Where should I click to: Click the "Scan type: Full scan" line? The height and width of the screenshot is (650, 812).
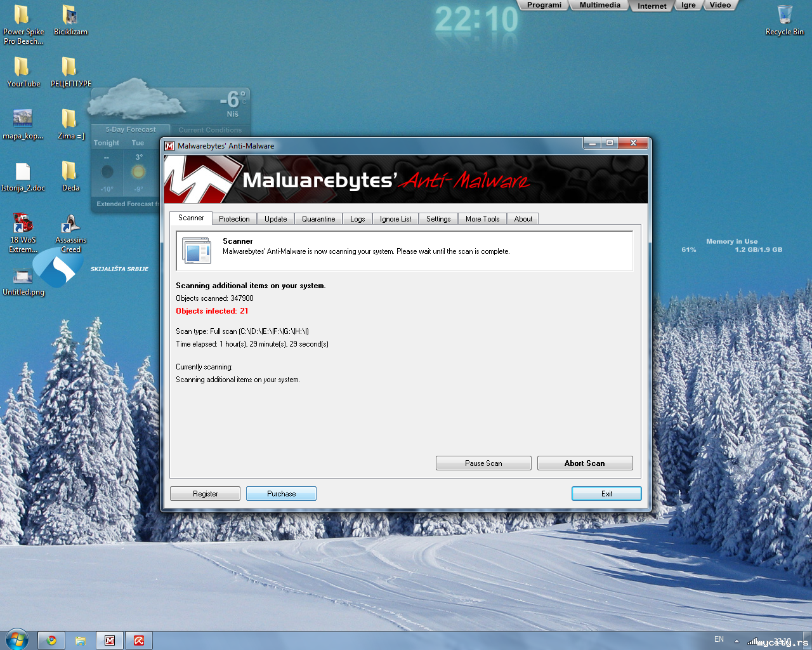click(x=242, y=331)
